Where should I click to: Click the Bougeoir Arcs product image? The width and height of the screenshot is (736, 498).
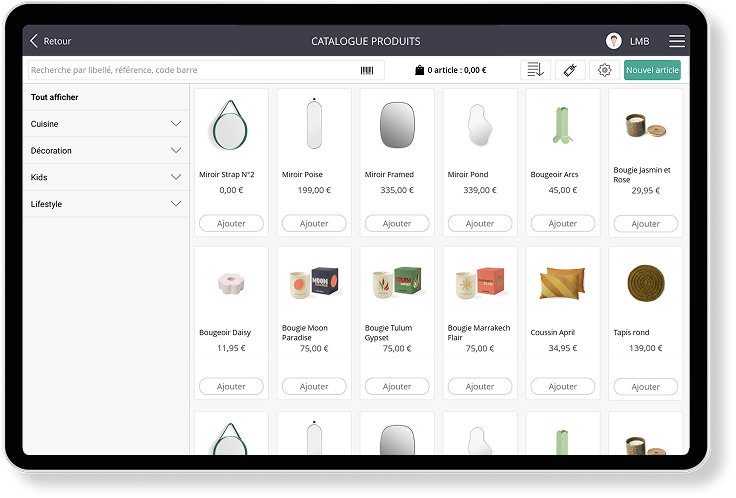[x=562, y=125]
